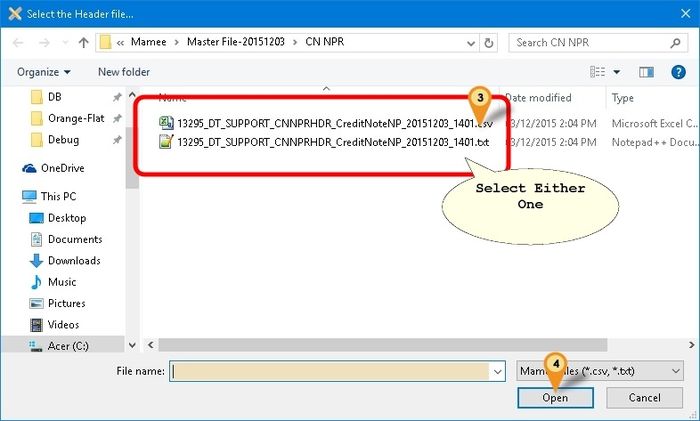Expand the File name history dropdown

[x=496, y=371]
